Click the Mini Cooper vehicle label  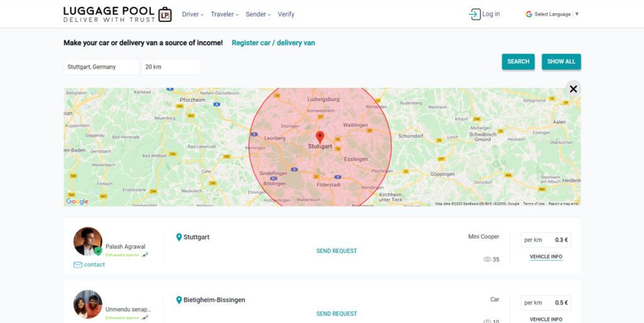click(x=484, y=237)
